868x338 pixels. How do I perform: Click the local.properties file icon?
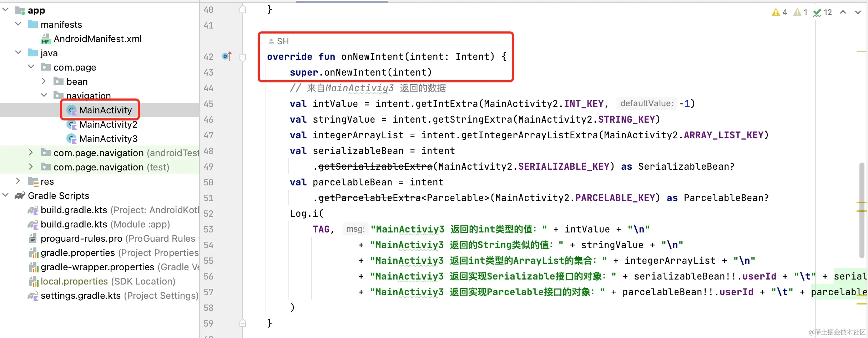pyautogui.click(x=34, y=281)
